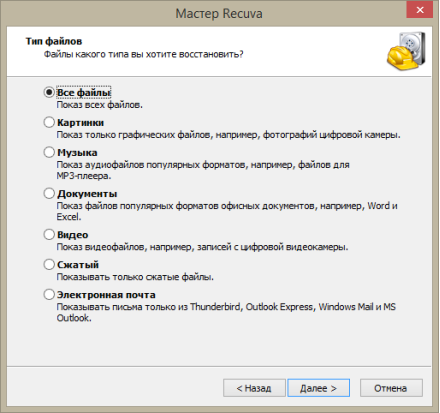Choose the 'Видео' radio button
Image resolution: width=440 pixels, height=413 pixels.
click(49, 235)
